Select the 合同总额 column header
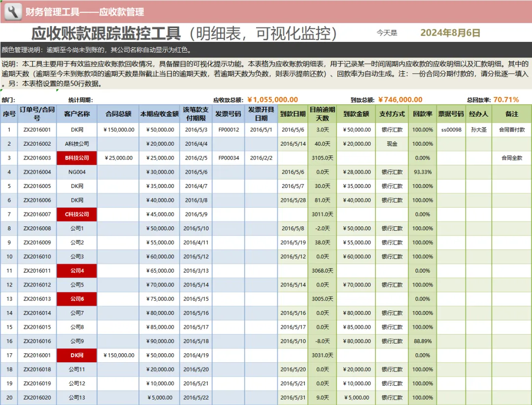 click(118, 114)
